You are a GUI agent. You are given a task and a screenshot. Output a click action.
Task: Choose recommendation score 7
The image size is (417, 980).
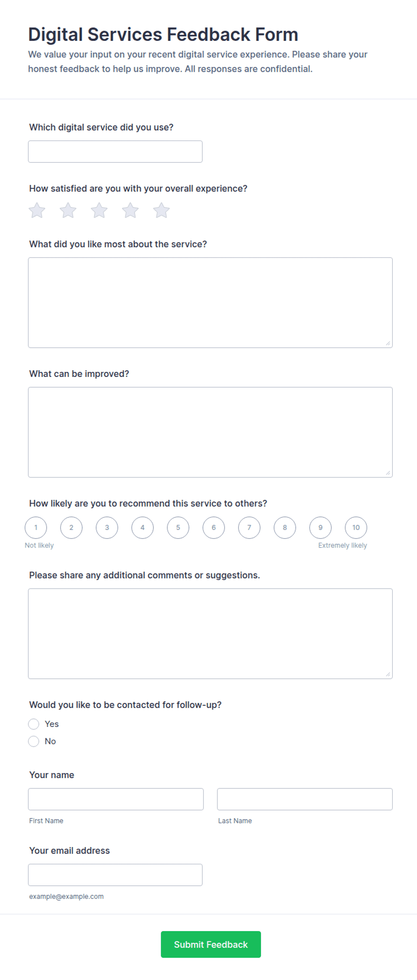pos(249,528)
